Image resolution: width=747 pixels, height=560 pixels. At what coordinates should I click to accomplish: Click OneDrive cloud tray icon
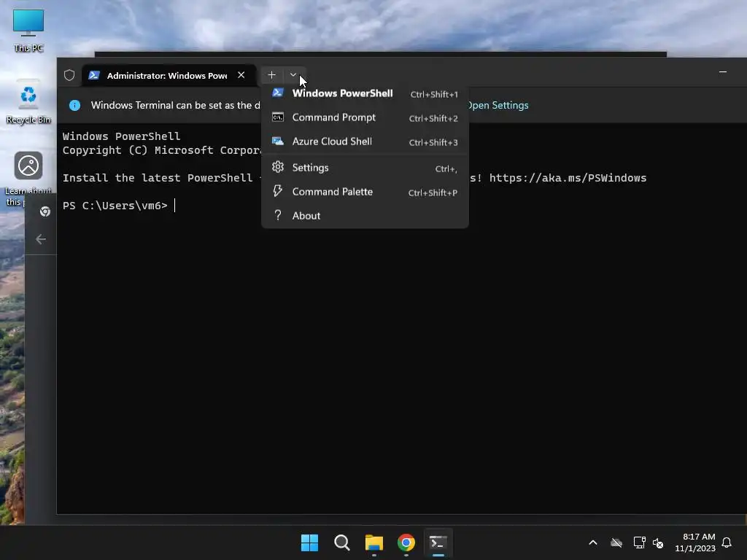tap(616, 542)
